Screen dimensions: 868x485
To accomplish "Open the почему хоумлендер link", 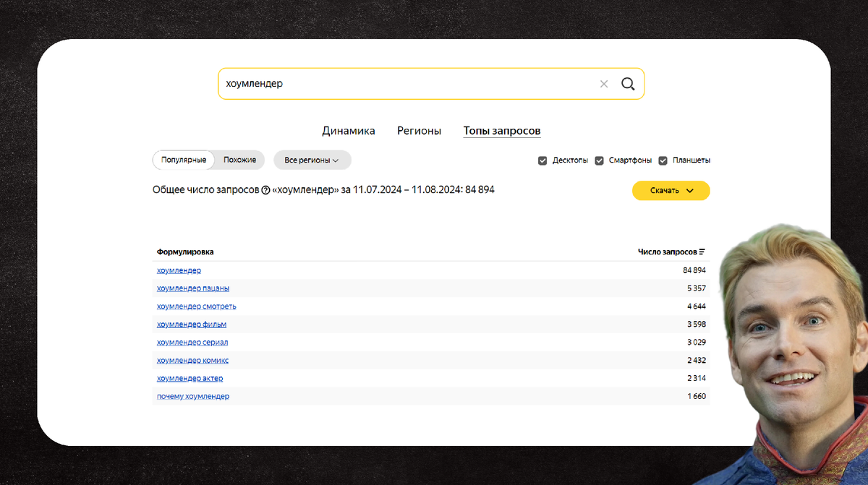I will (x=193, y=397).
